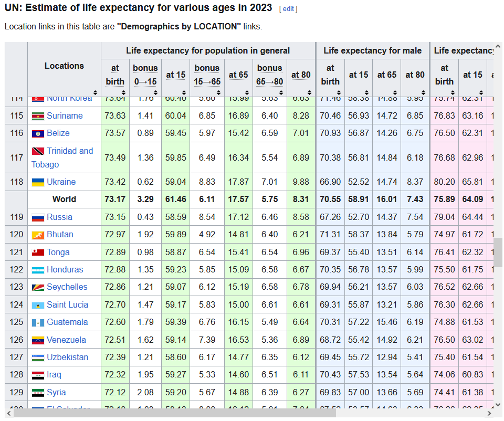Image resolution: width=504 pixels, height=421 pixels.
Task: Click the Honduras flag icon
Action: click(x=38, y=270)
